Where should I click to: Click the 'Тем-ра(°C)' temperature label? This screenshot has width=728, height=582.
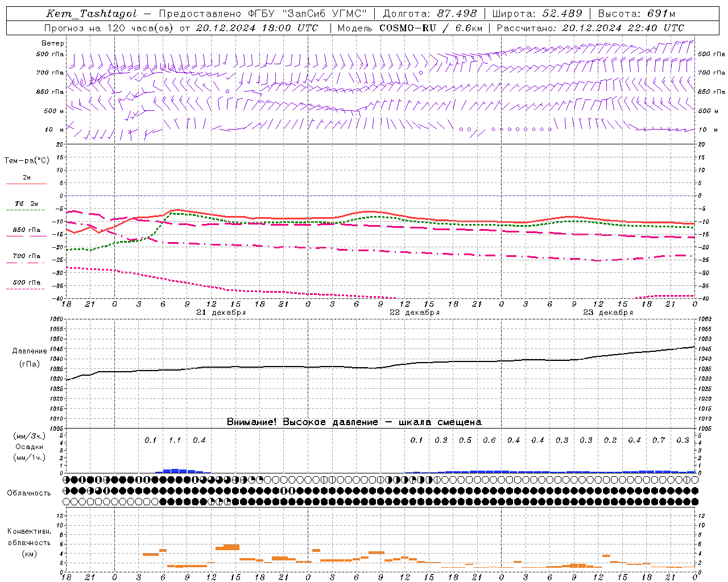27,160
